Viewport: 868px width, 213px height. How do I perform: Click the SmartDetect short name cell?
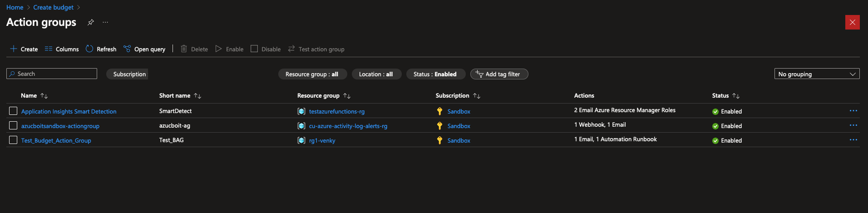[176, 111]
